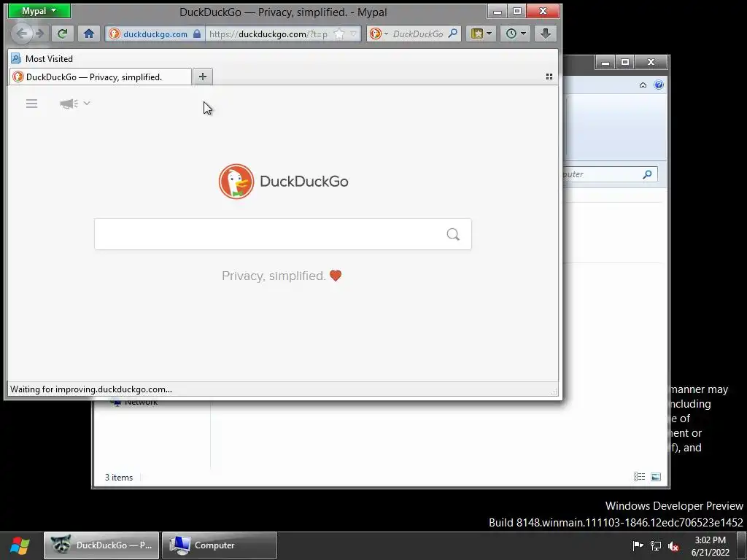Image resolution: width=747 pixels, height=560 pixels.
Task: Open the Most Visited bookmarks folder
Action: (42, 58)
